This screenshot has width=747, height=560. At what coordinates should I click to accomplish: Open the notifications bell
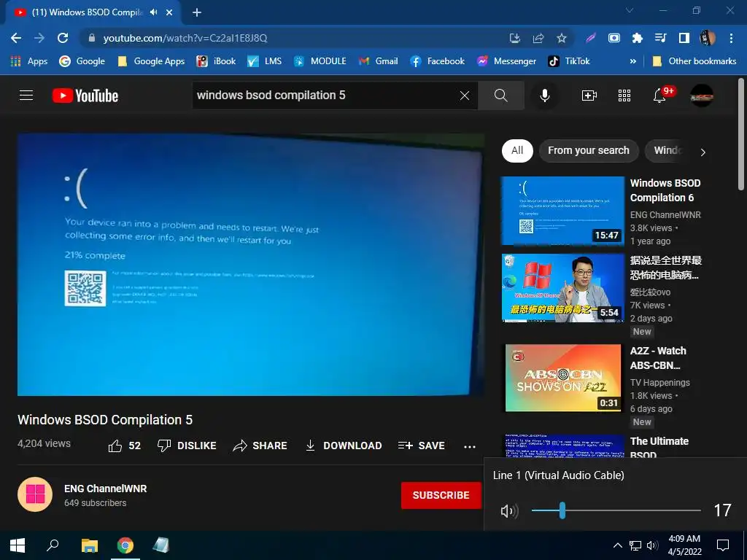point(659,96)
